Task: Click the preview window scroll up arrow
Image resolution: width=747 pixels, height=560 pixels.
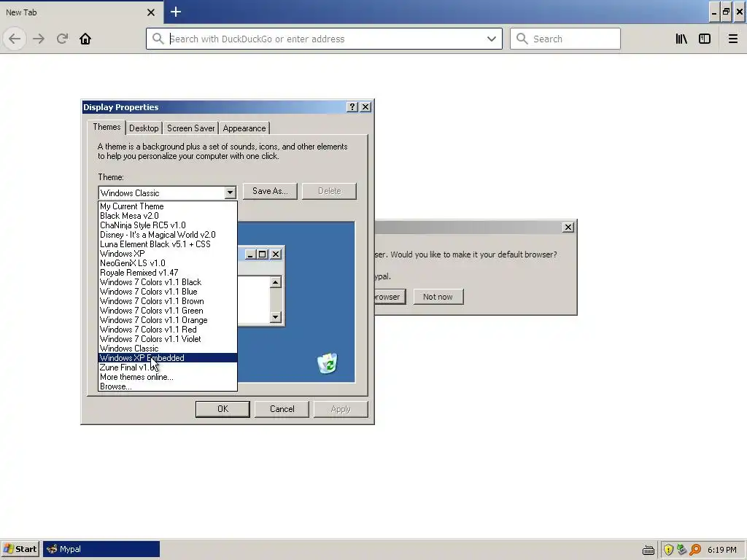Action: point(275,282)
